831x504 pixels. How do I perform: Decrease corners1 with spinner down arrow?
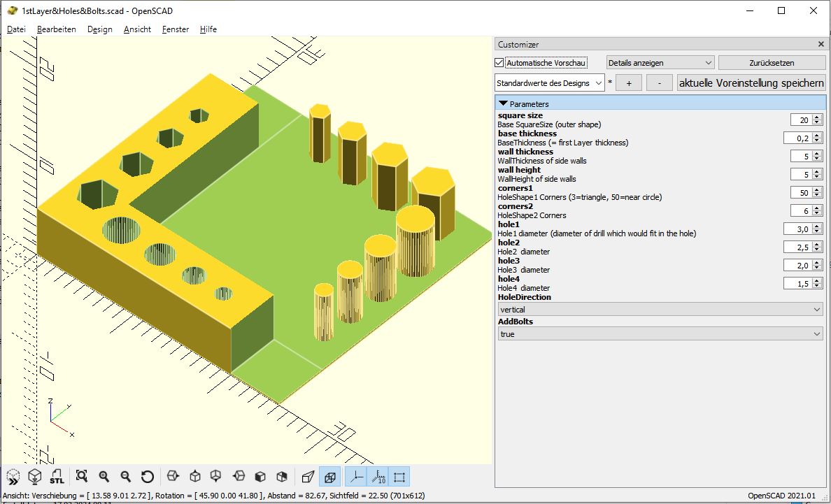click(817, 195)
